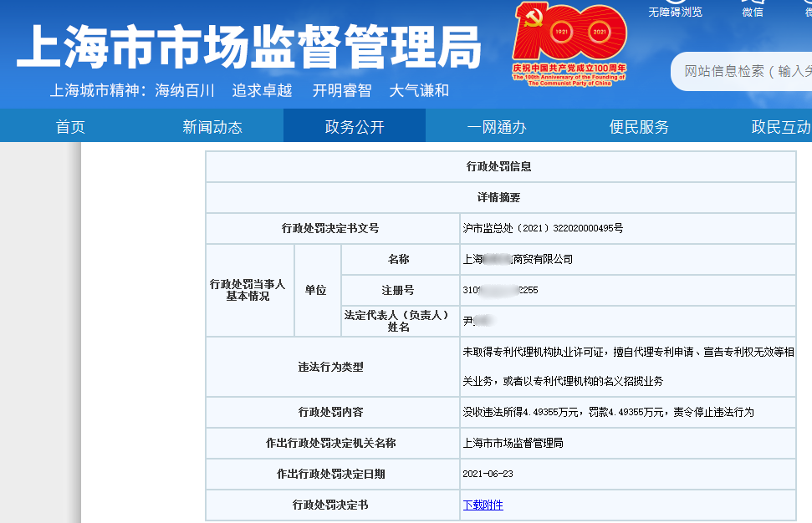Viewport: 812px width, 523px height.
Task: Click the 违法行为类型 label cell
Action: click(x=333, y=367)
